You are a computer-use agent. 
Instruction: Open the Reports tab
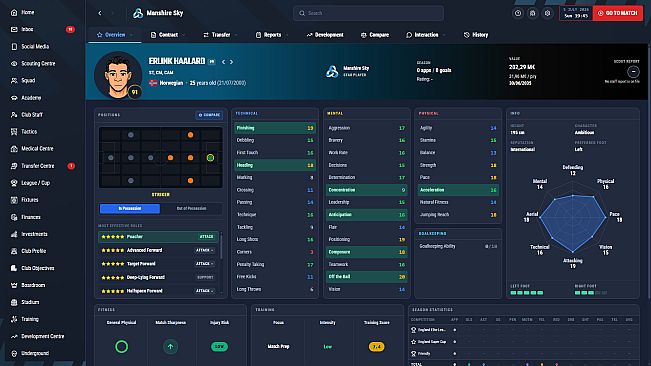click(268, 35)
